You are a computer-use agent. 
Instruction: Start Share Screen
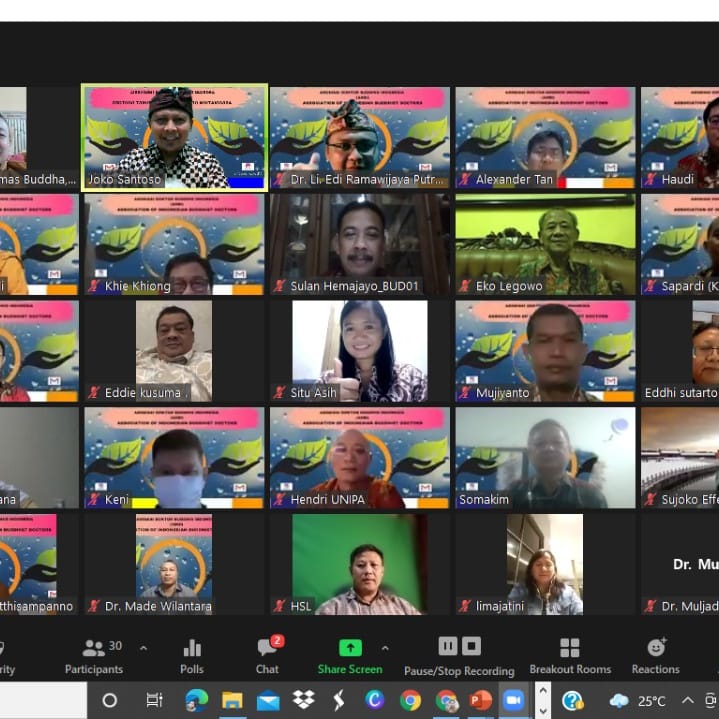[x=350, y=657]
